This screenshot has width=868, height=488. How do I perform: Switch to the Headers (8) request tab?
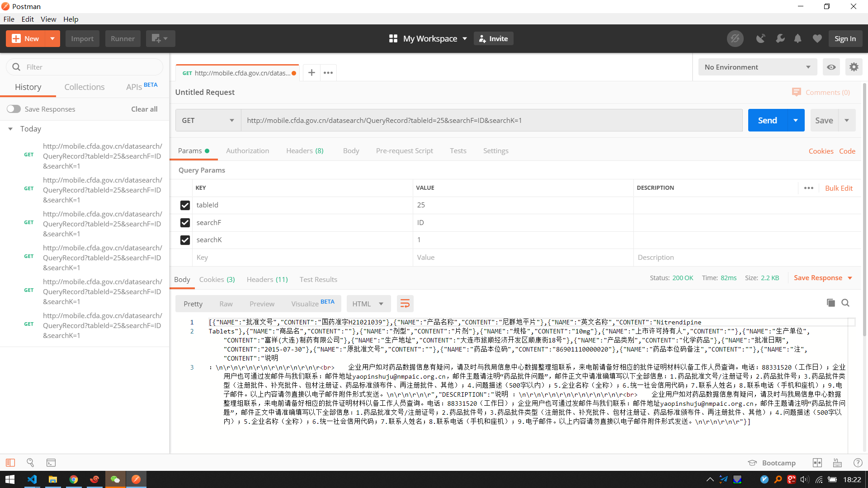[x=305, y=150]
